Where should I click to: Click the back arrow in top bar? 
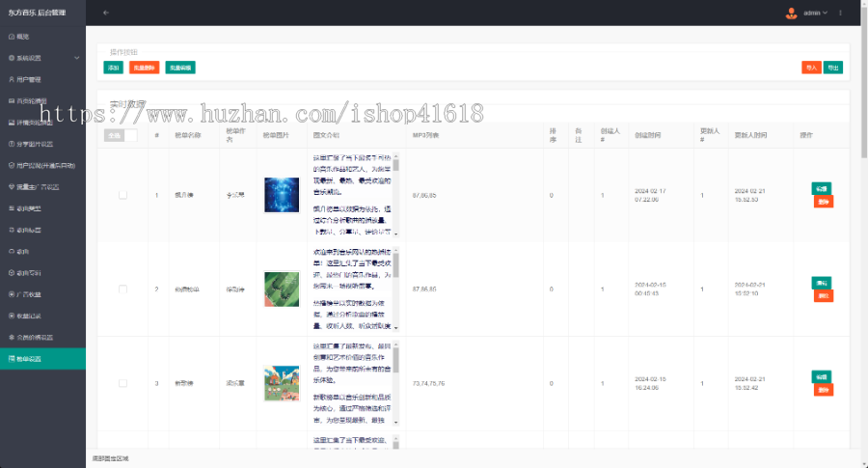click(106, 13)
